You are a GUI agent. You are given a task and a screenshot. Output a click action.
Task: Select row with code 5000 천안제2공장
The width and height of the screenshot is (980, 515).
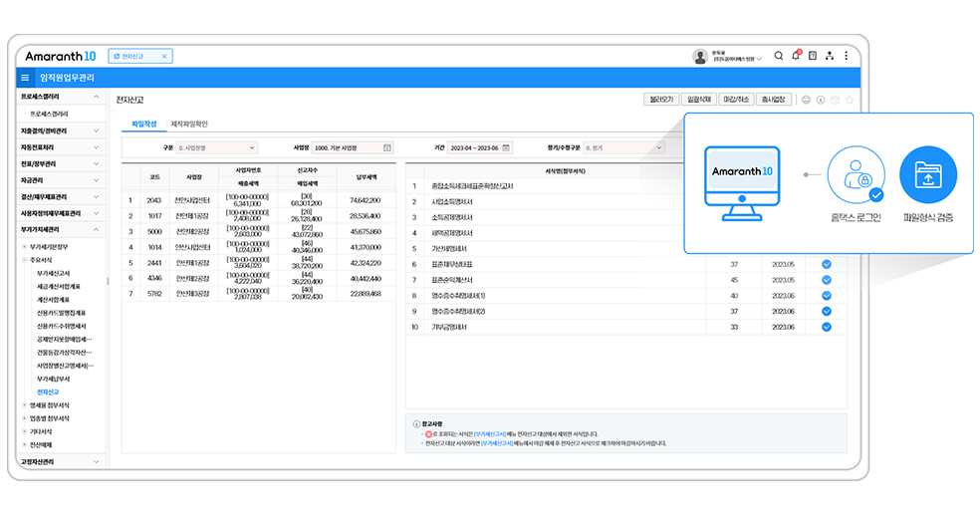click(x=259, y=231)
